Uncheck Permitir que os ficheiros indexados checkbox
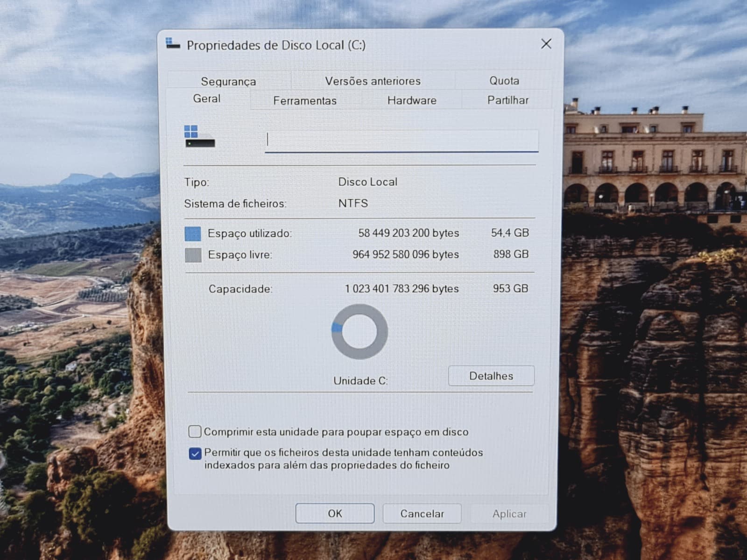This screenshot has width=747, height=560. tap(195, 453)
